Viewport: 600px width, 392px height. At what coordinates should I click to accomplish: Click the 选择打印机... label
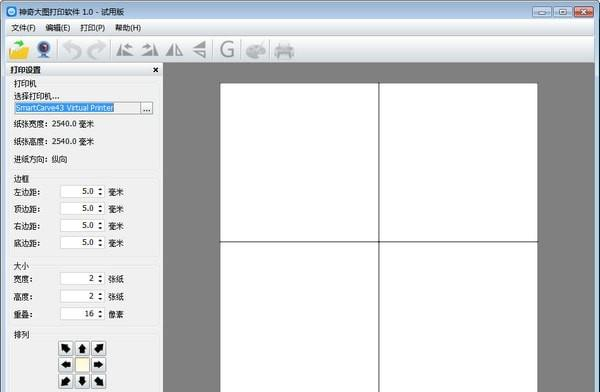click(x=36, y=96)
